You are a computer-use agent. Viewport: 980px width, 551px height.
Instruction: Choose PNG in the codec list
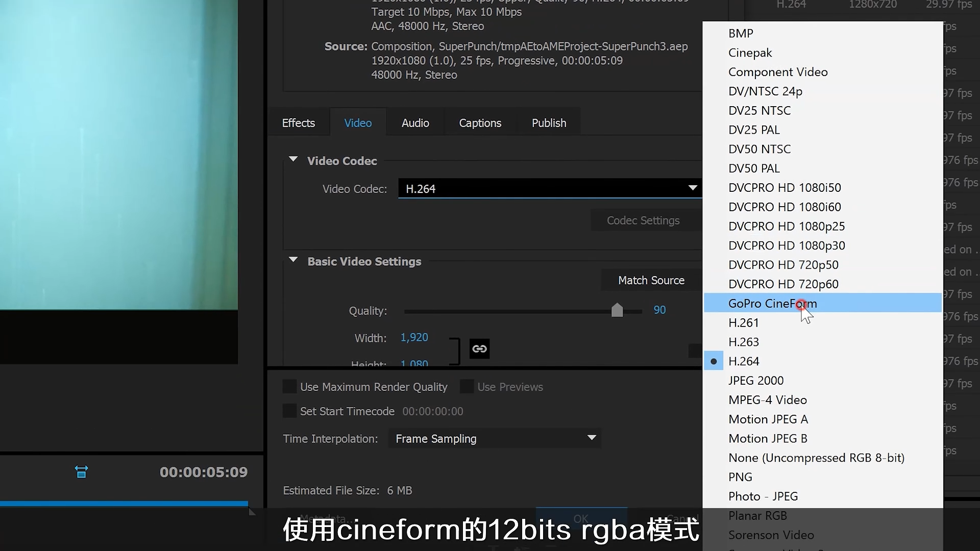click(x=740, y=477)
